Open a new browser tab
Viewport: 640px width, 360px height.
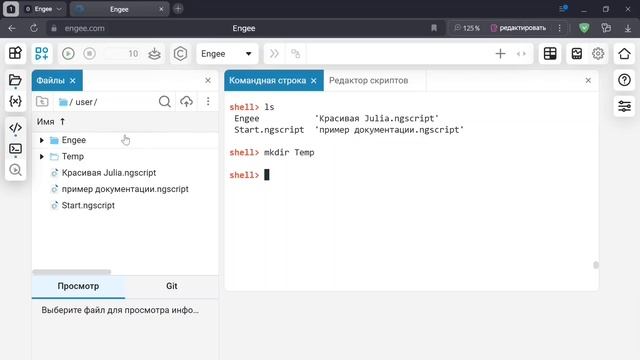178,9
